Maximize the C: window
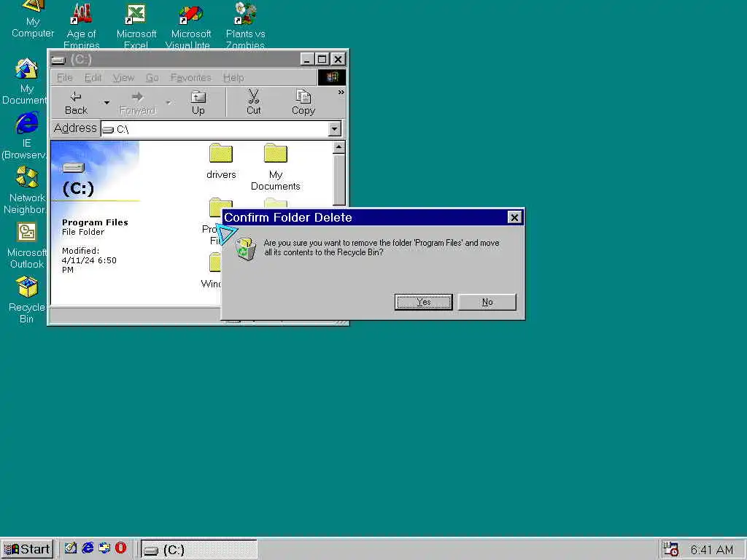The image size is (747, 560). 322,59
